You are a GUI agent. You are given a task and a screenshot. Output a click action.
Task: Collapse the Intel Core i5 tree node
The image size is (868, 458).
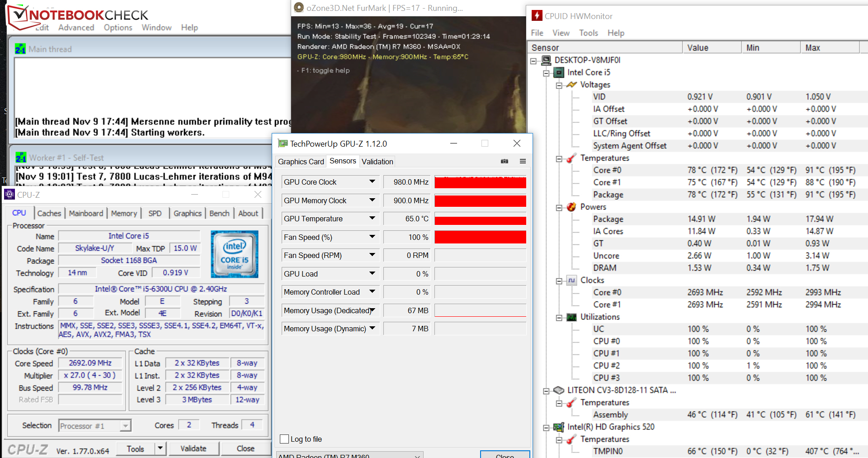547,73
